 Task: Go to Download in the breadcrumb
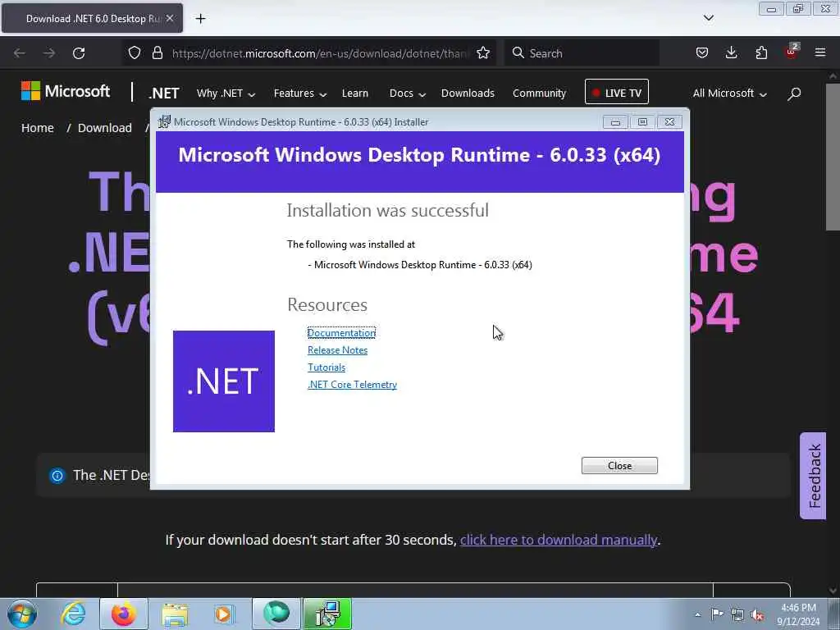pyautogui.click(x=104, y=128)
